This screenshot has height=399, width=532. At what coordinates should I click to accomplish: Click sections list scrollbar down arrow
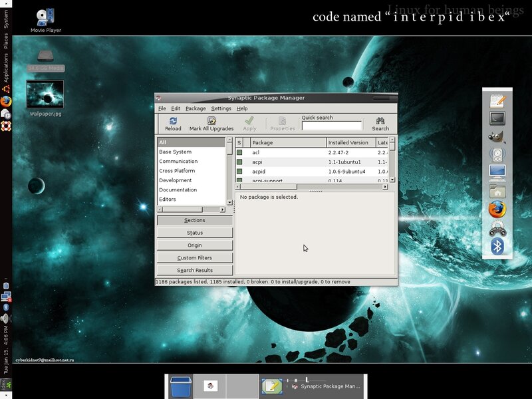coord(229,202)
